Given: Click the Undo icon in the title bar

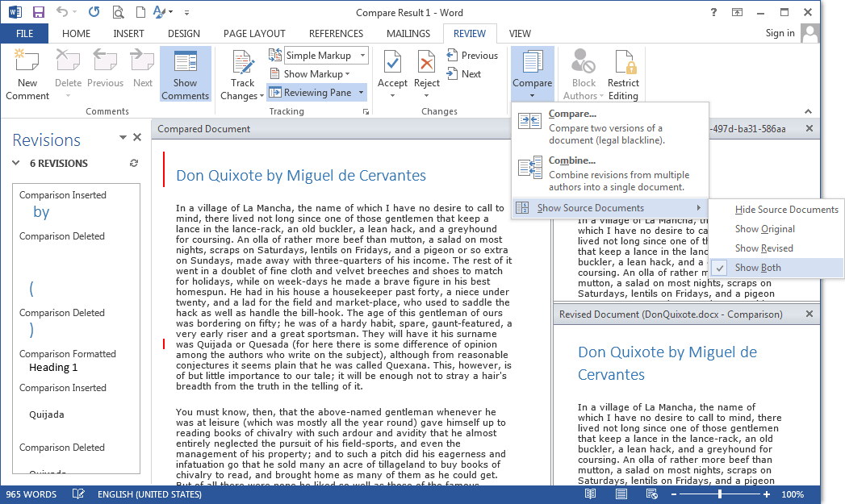Looking at the screenshot, I should [62, 12].
